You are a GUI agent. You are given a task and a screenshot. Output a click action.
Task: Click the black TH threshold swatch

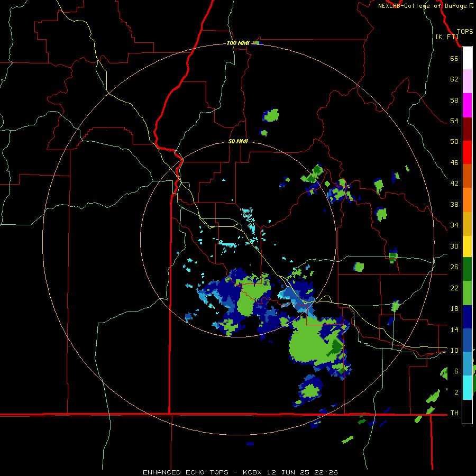coord(467,411)
